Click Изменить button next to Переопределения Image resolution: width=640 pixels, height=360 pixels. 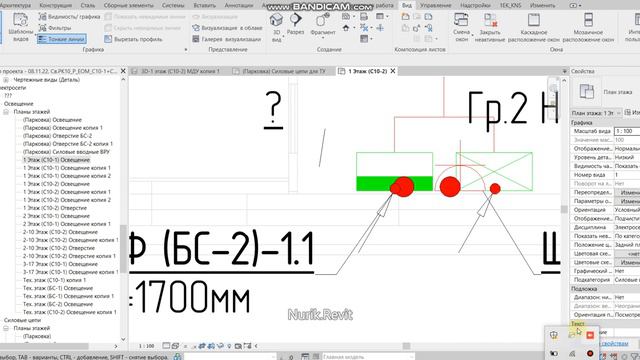(x=628, y=192)
